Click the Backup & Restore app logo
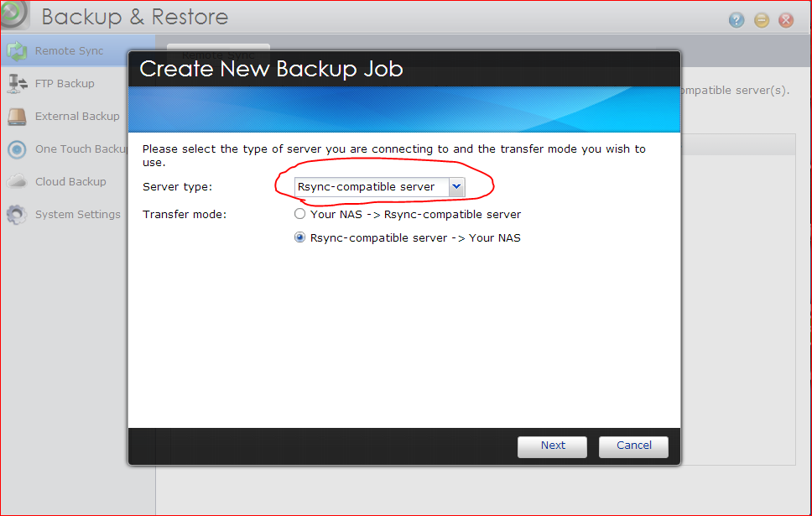Viewport: 812px width, 516px height. click(x=14, y=13)
